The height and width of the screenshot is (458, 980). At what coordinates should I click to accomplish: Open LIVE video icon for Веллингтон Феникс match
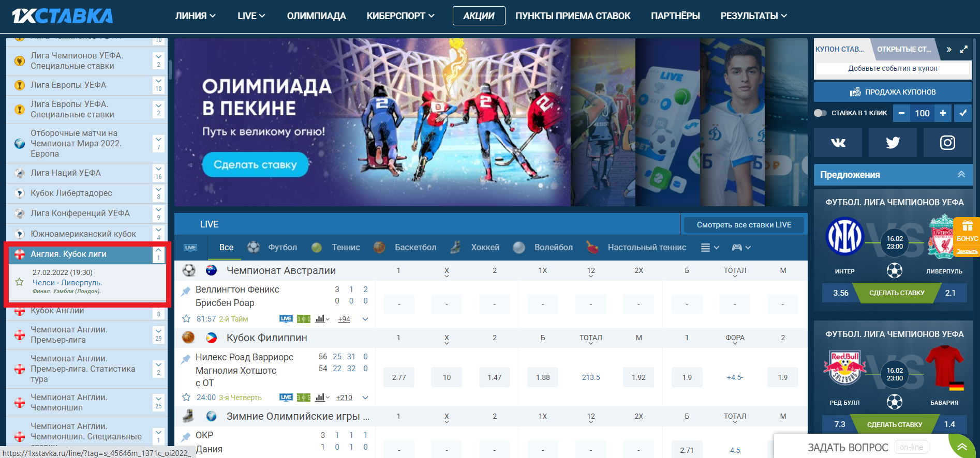(x=286, y=319)
